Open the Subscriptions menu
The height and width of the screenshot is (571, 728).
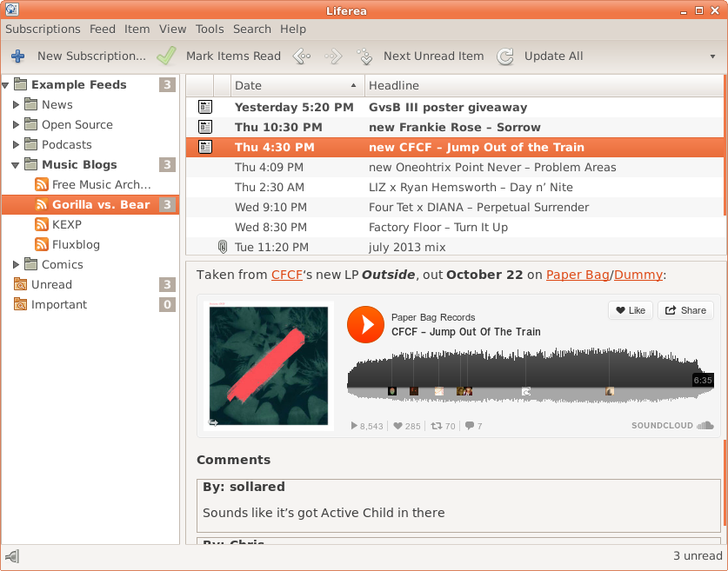point(43,29)
